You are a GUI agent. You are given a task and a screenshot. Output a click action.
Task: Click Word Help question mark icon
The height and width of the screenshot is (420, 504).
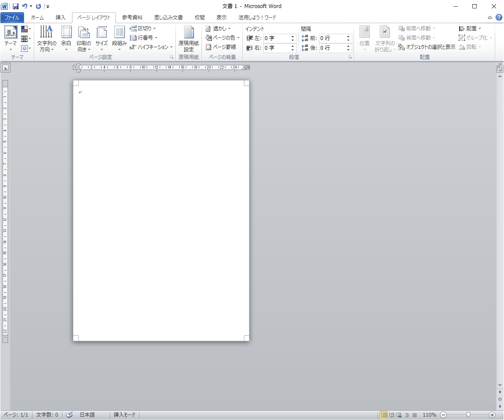[499, 17]
